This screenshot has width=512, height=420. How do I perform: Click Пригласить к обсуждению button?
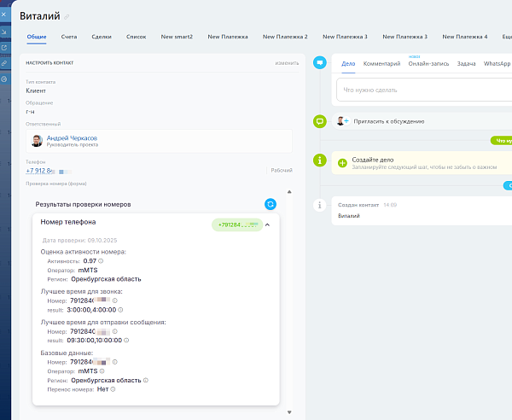click(388, 121)
